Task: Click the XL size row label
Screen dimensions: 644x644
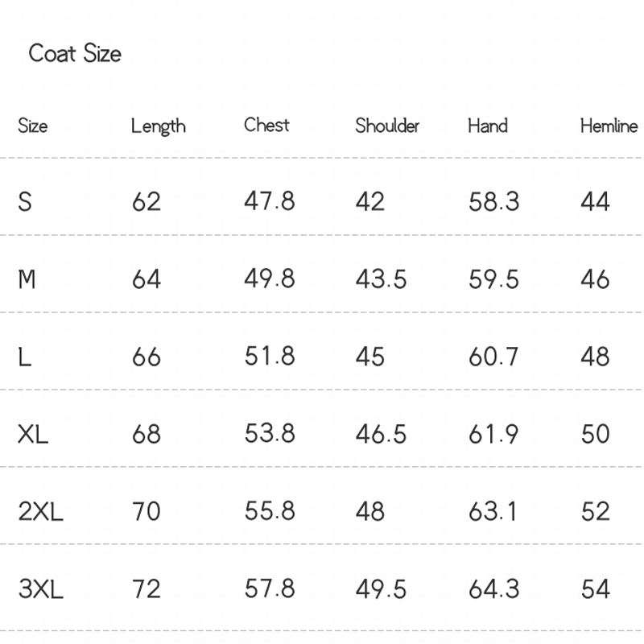Action: (x=33, y=435)
